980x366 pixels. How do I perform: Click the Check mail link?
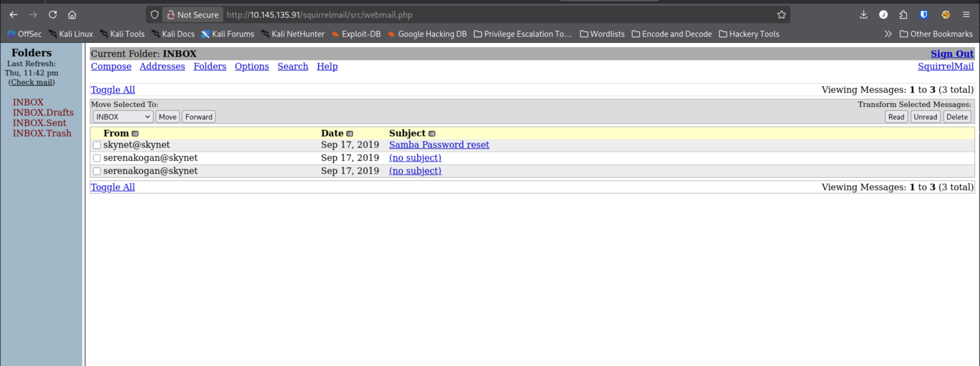(32, 82)
